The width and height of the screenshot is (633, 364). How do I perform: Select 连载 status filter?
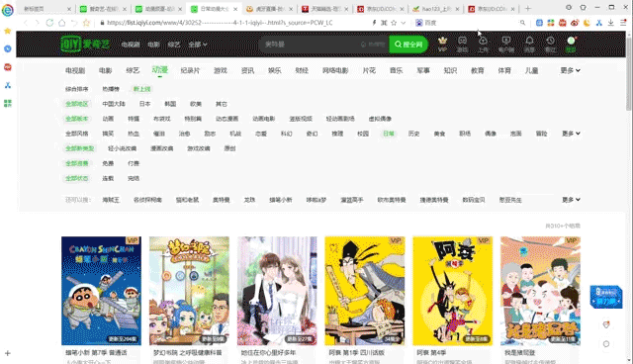point(108,178)
